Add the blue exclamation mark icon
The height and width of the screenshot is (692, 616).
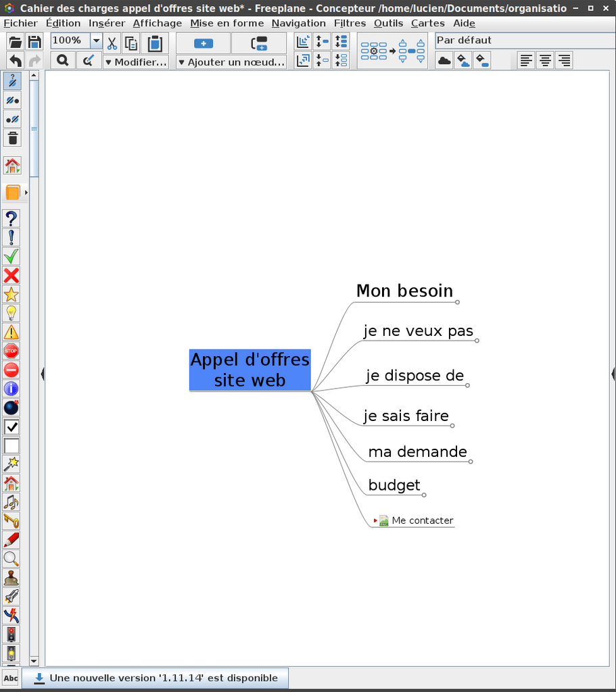11,238
